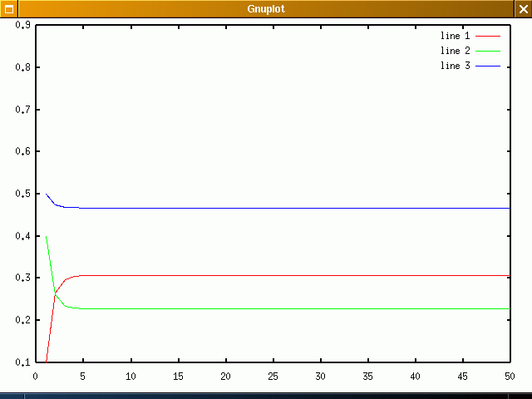Screen dimensions: 532x399
Task: Click the red sample line beside 'line 1'
Action: coord(488,37)
